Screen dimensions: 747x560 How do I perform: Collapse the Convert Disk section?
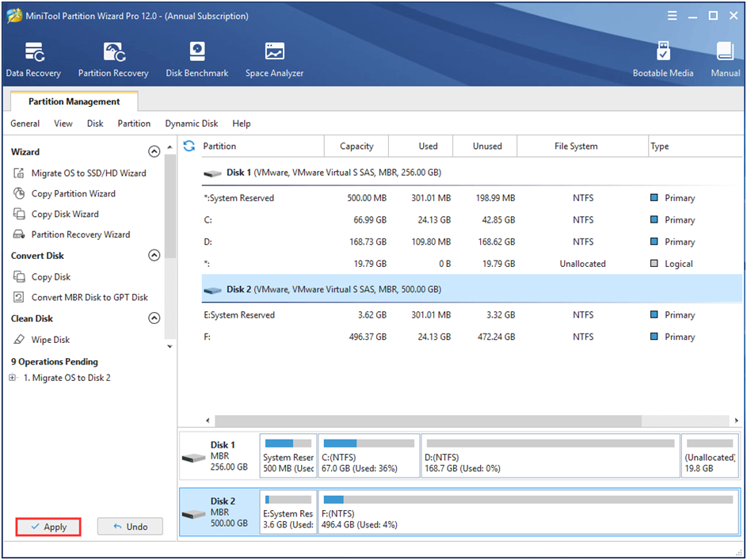(154, 255)
